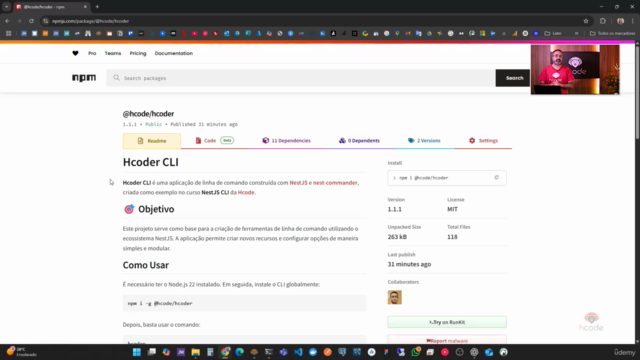Expand bookmarks overflow chevron

point(576,33)
